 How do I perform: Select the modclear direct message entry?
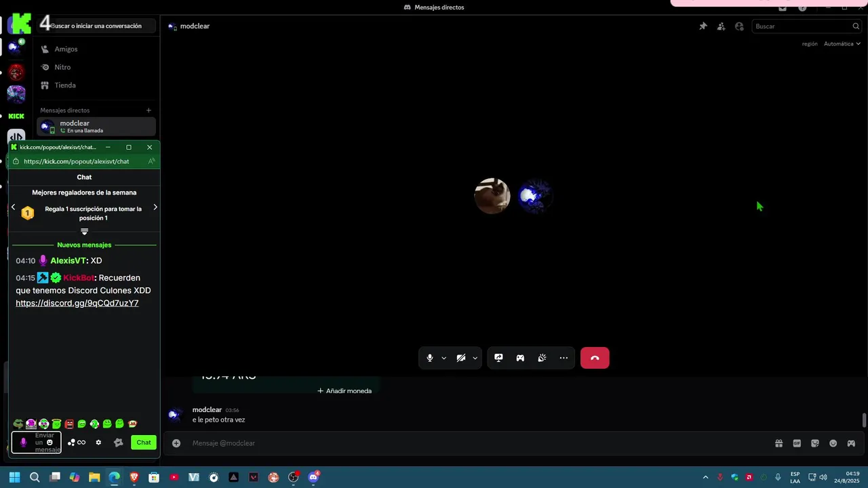(x=96, y=127)
